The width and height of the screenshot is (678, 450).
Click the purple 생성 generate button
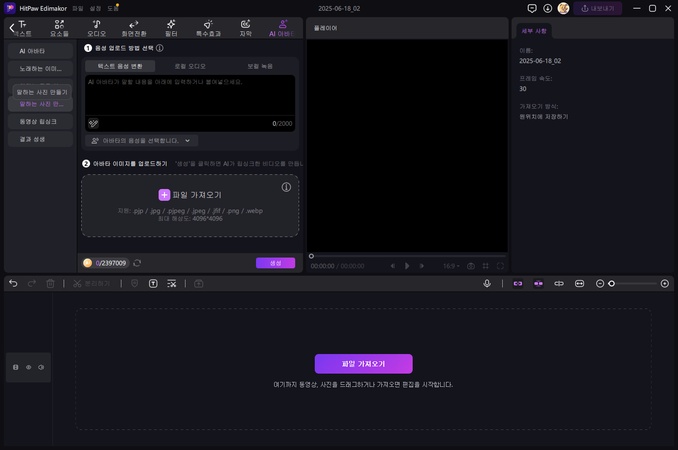coord(275,263)
